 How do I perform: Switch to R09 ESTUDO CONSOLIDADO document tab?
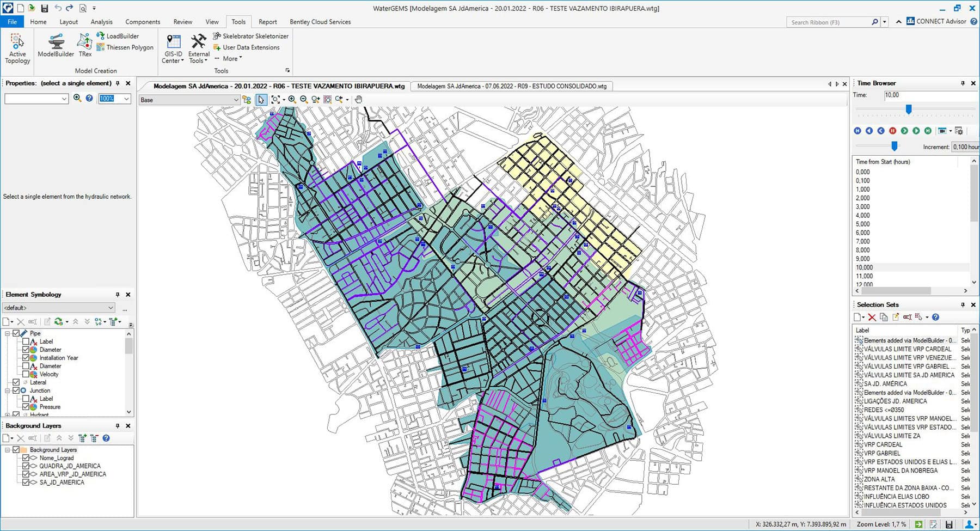[x=512, y=86]
